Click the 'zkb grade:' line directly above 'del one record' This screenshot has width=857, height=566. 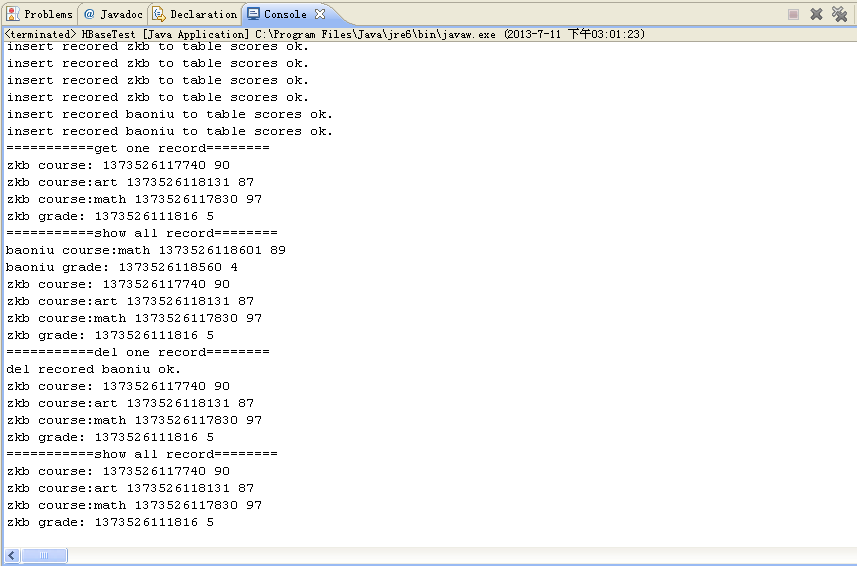pos(110,335)
